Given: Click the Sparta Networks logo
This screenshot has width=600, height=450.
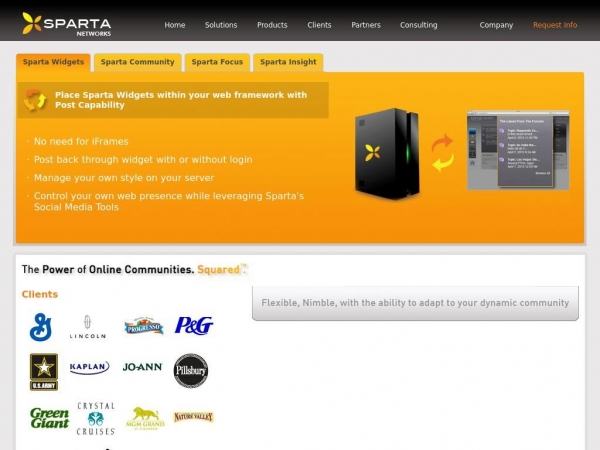Looking at the screenshot, I should click(67, 24).
